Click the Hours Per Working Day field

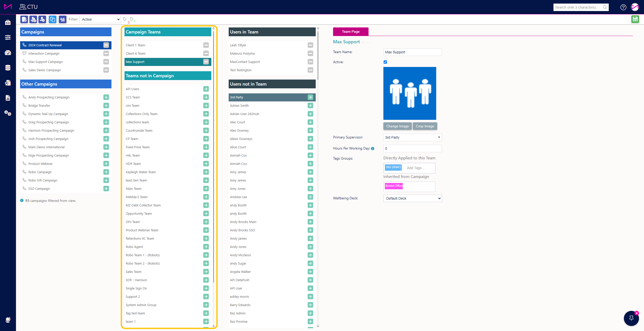(412, 149)
